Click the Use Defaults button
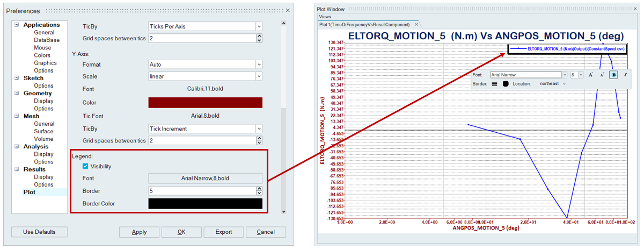This screenshot has height=250, width=644. click(x=39, y=232)
